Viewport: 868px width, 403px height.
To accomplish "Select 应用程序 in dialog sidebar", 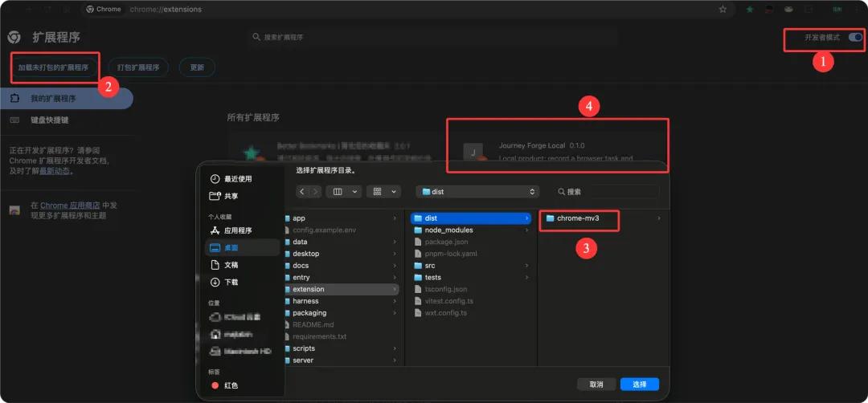I will click(x=231, y=230).
